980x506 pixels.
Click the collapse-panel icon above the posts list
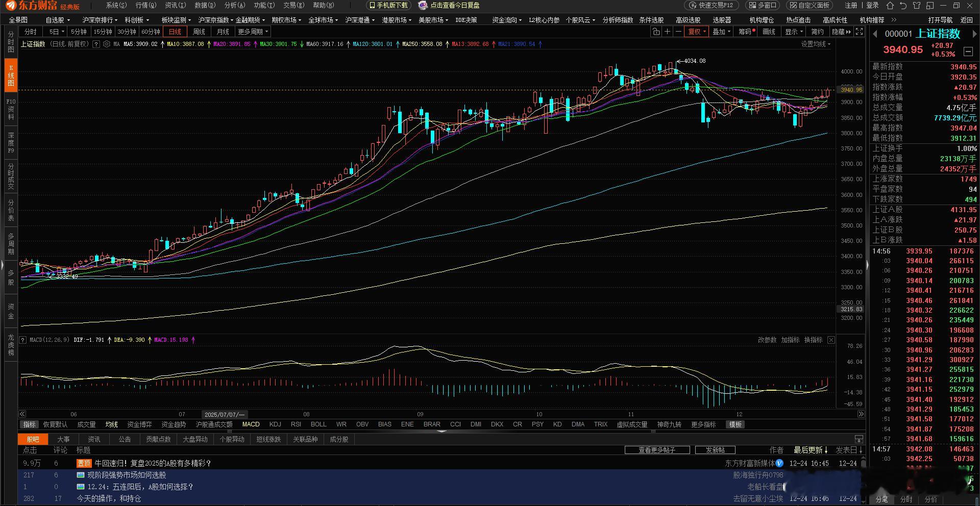click(x=859, y=439)
